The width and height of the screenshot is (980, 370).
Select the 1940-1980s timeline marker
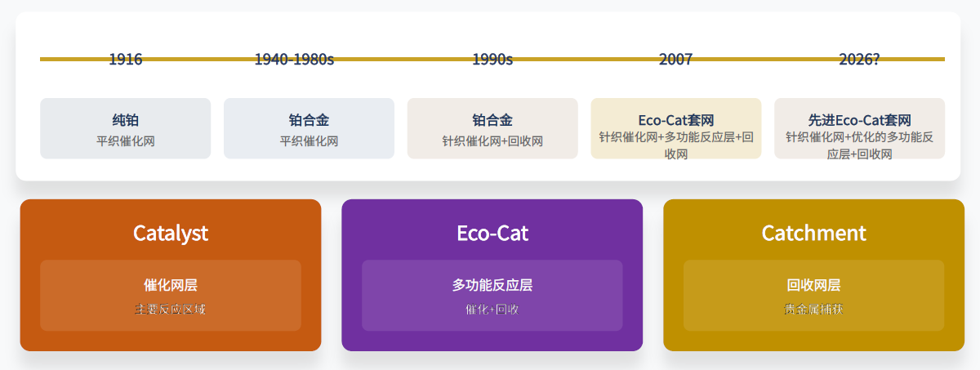coord(294,59)
